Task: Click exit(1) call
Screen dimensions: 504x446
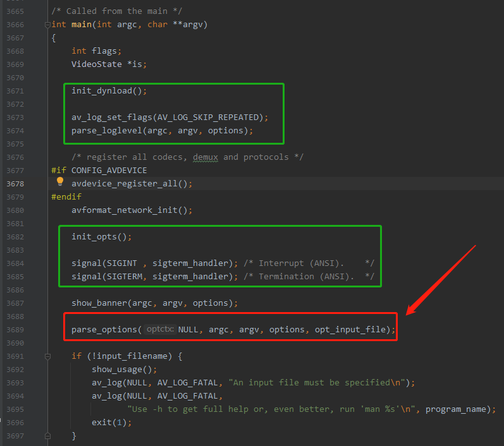Action: (111, 423)
